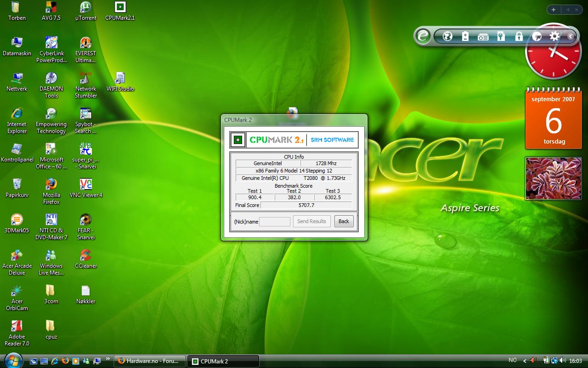The width and height of the screenshot is (588, 368).
Task: Open the cpuz folder
Action: click(51, 330)
